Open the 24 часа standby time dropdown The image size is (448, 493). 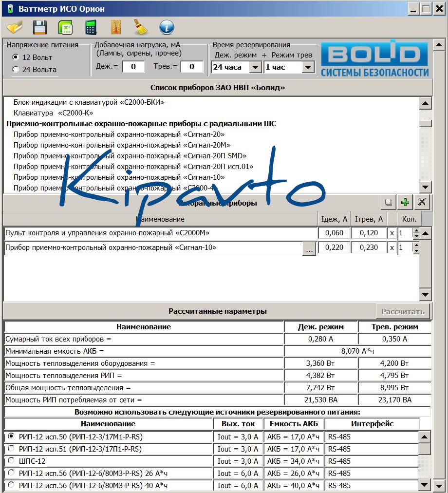click(255, 67)
